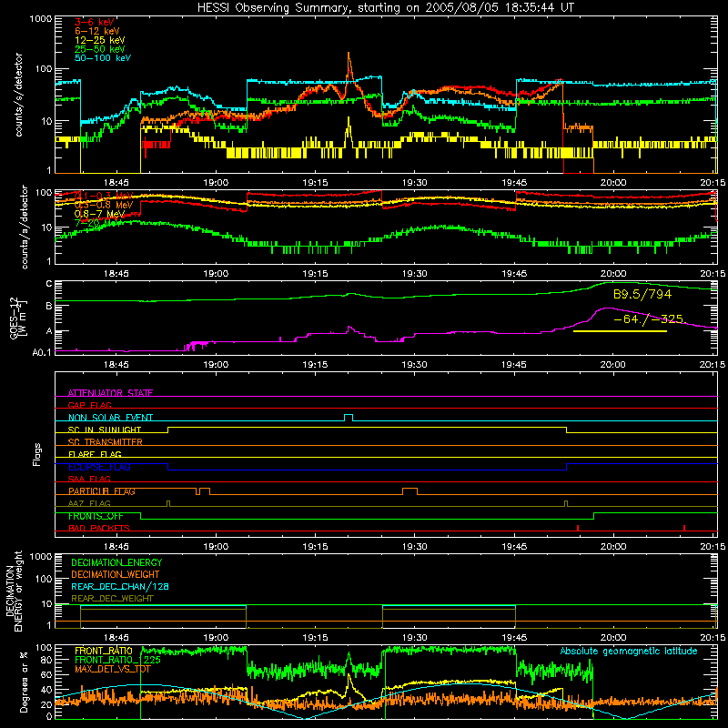The image size is (728, 728).
Task: Select the SC_TRANSMITTER flag label
Action: pyautogui.click(x=106, y=442)
